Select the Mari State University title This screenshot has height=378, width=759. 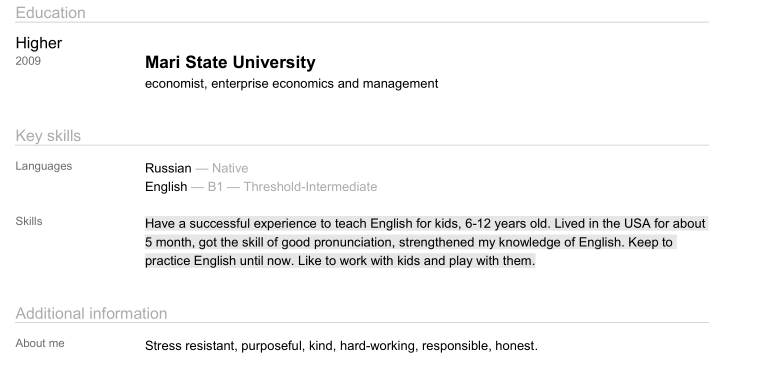pos(230,62)
